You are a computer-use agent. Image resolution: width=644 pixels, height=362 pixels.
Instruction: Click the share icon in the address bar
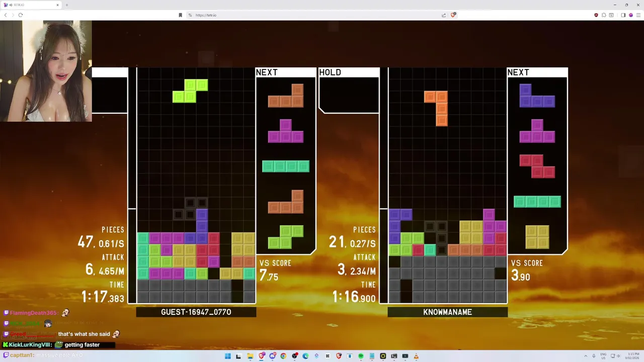coord(444,15)
